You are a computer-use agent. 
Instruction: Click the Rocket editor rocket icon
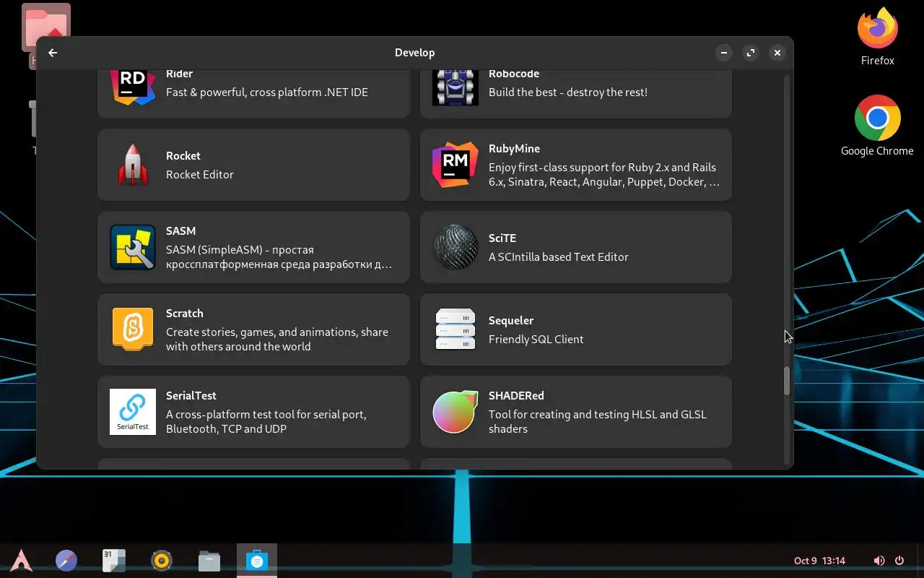(133, 165)
